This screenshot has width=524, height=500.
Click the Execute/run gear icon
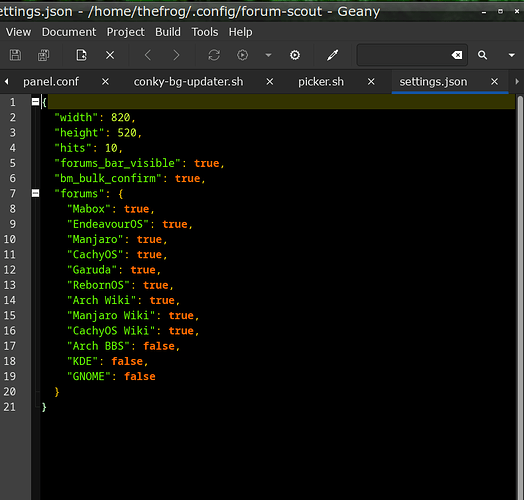pyautogui.click(x=295, y=55)
